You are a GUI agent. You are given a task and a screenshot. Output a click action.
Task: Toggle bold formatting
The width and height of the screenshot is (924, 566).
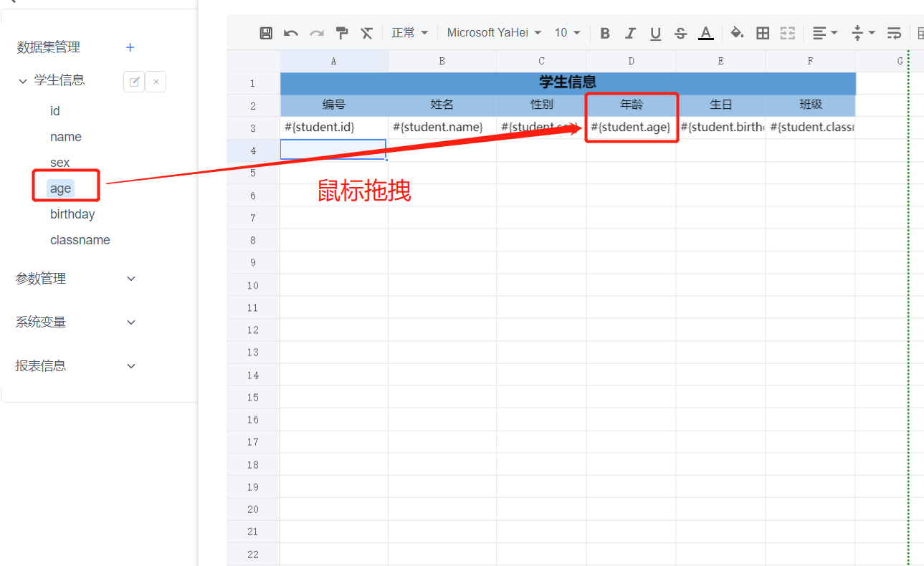click(605, 33)
